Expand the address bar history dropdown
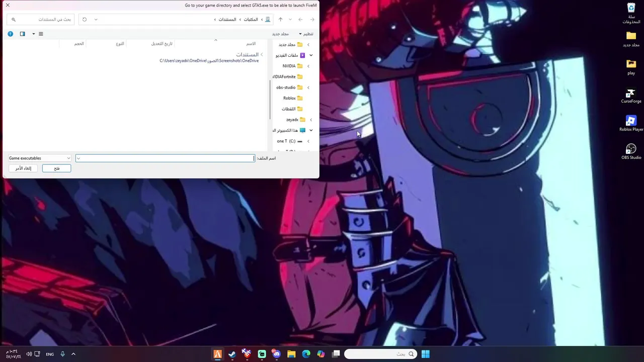The image size is (644, 362). (96, 20)
